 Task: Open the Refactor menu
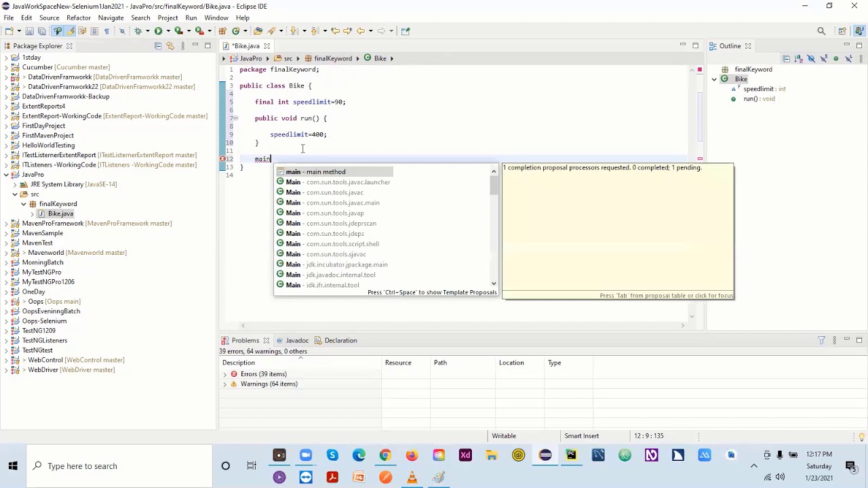coord(79,18)
